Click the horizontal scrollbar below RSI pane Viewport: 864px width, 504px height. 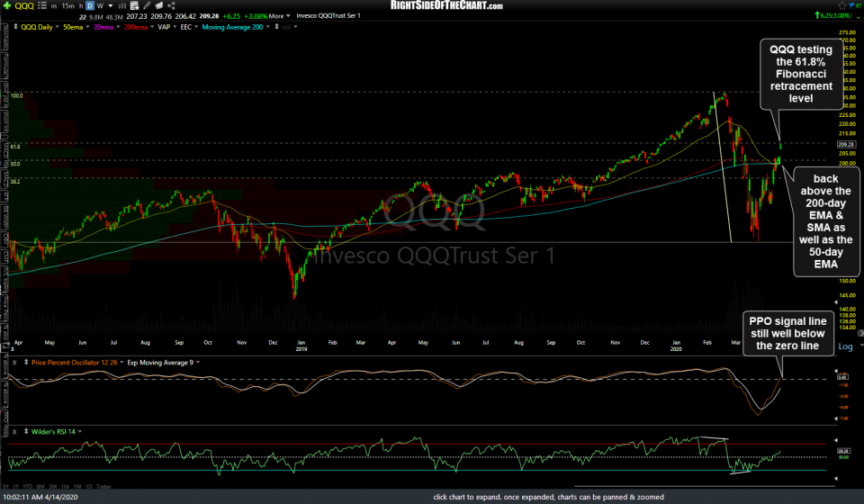[x=704, y=486]
